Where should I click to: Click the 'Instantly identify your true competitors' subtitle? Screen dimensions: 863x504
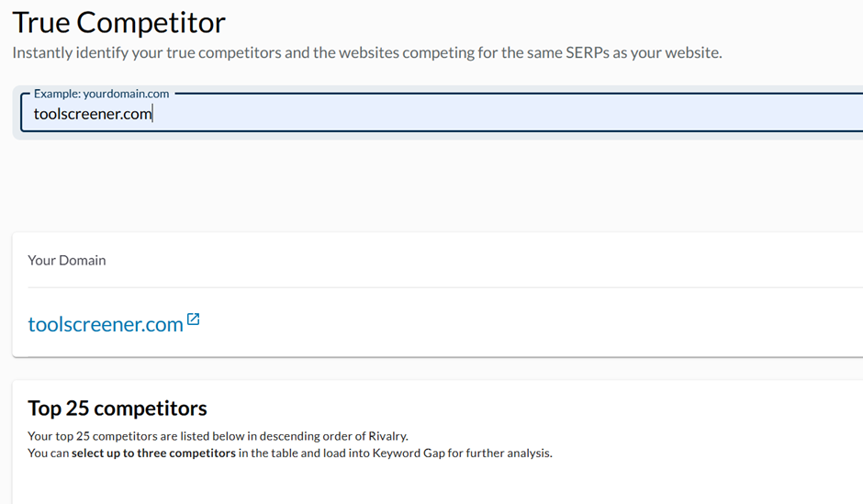[x=367, y=53]
